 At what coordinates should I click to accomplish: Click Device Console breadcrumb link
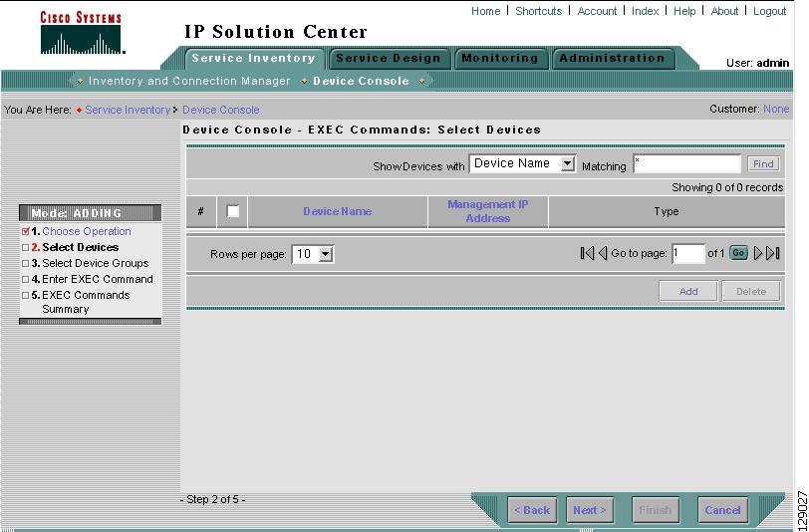(221, 110)
